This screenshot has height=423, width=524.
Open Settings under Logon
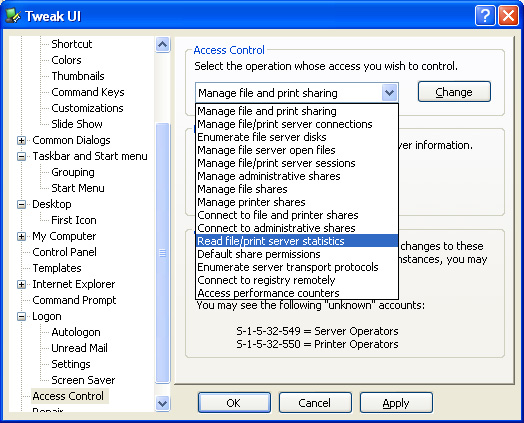[71, 365]
